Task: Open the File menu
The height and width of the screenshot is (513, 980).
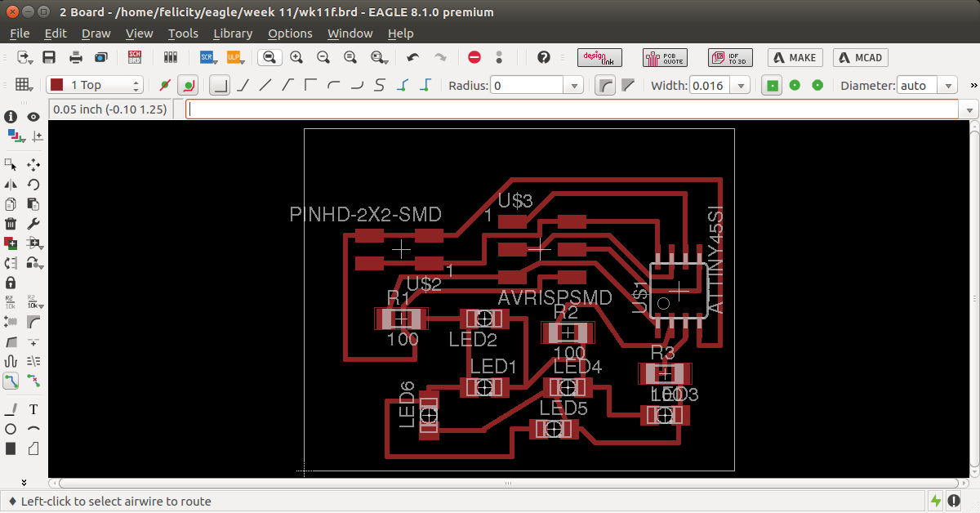Action: point(20,33)
